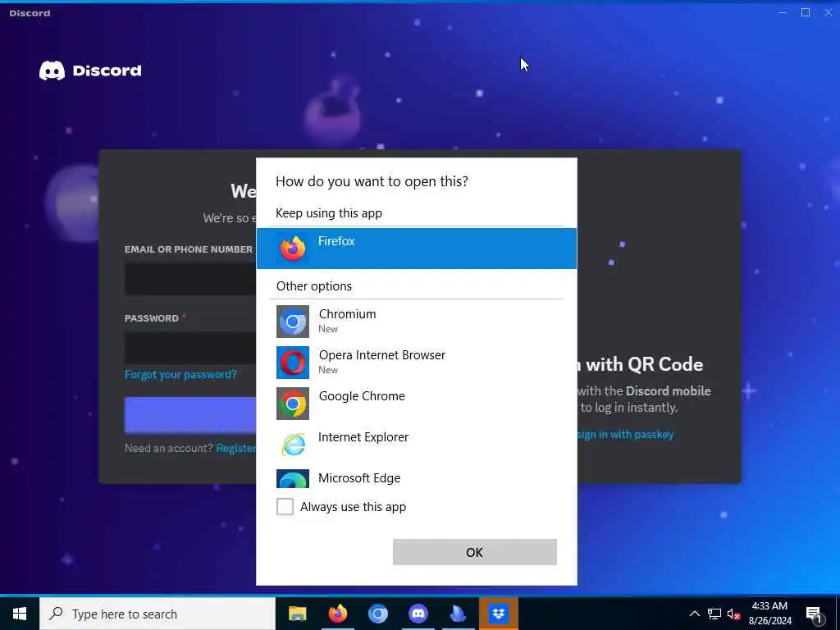840x630 pixels.
Task: Click the taskbar search box
Action: point(157,614)
